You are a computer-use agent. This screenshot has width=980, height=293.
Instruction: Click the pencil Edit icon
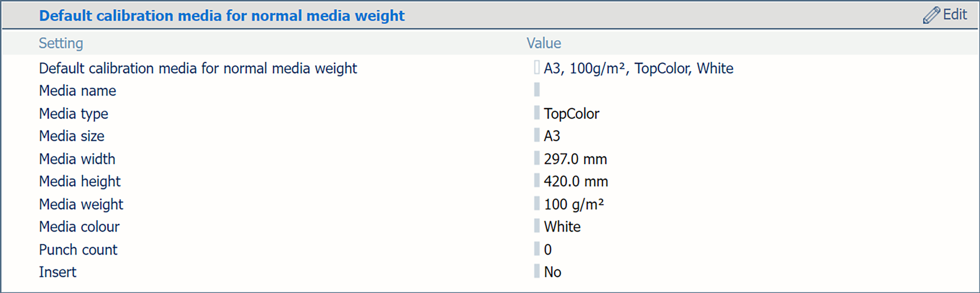point(931,15)
